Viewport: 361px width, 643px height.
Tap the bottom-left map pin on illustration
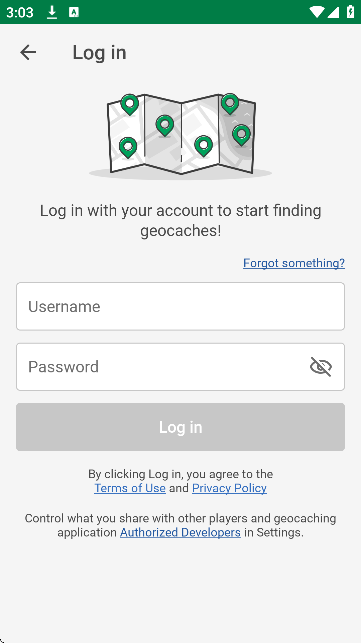128,148
